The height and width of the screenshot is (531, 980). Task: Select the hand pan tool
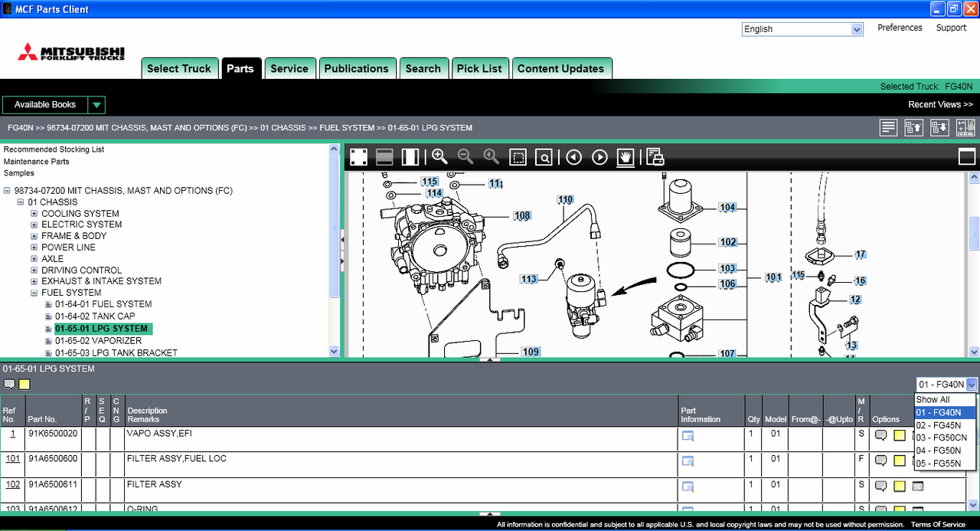626,157
